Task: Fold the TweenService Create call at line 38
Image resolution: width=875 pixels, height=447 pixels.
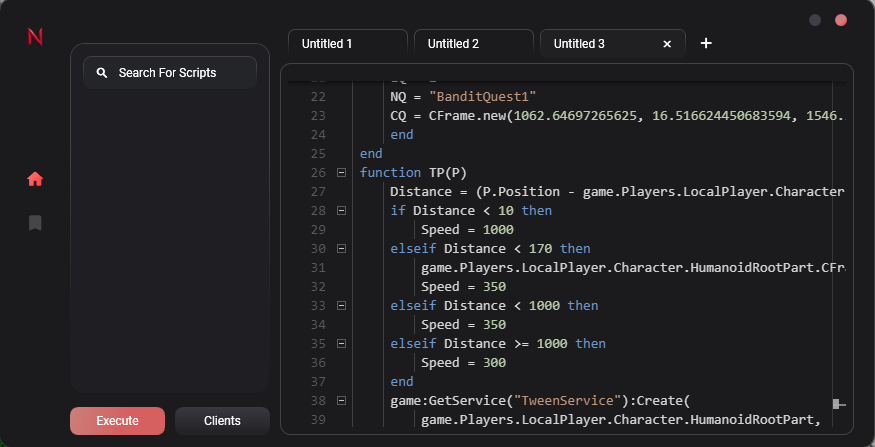Action: [342, 401]
